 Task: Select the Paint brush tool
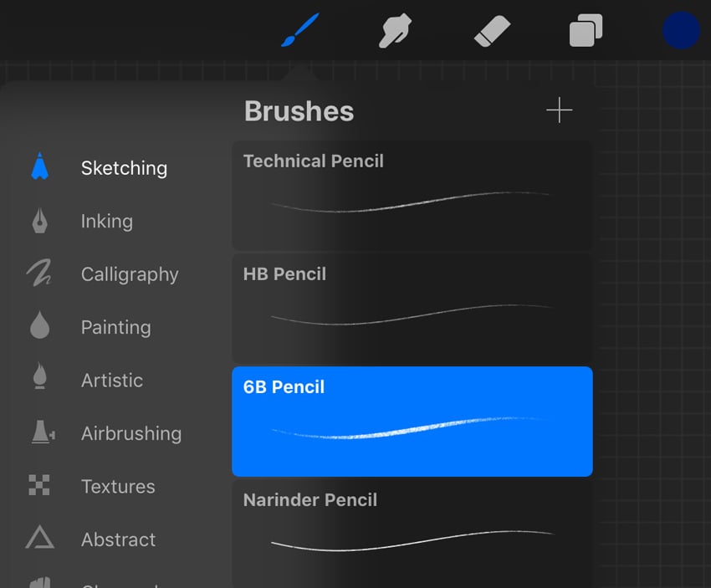click(x=299, y=30)
